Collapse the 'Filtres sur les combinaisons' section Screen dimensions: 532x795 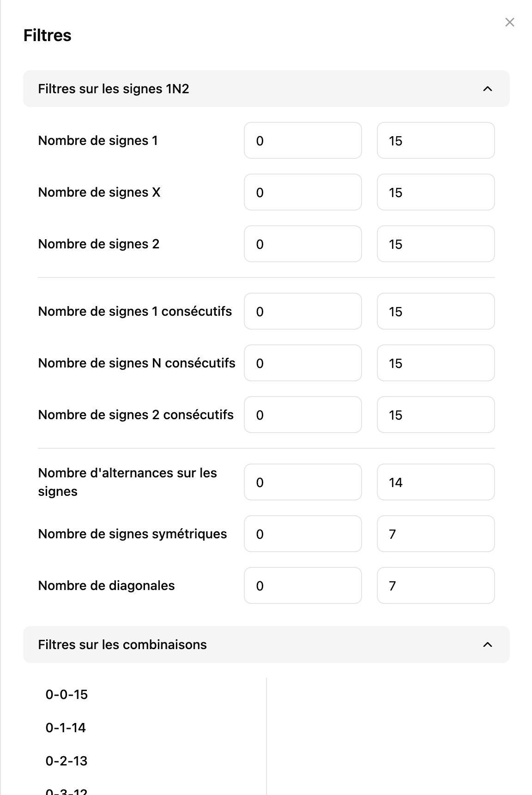coord(487,644)
